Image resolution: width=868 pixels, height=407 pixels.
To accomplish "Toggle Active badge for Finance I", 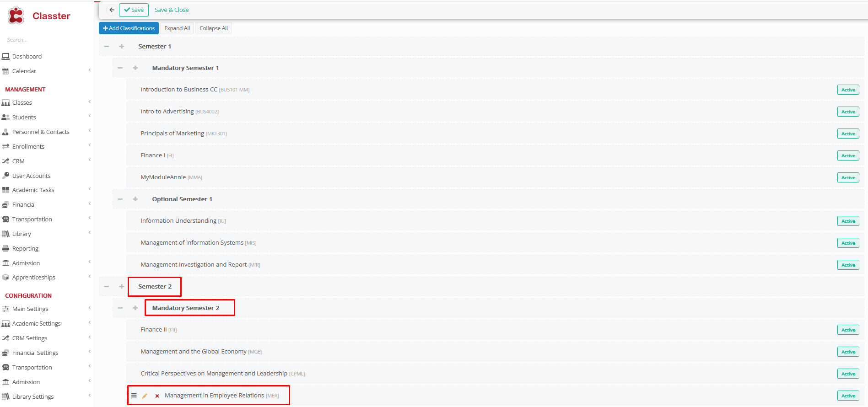I will pos(848,155).
